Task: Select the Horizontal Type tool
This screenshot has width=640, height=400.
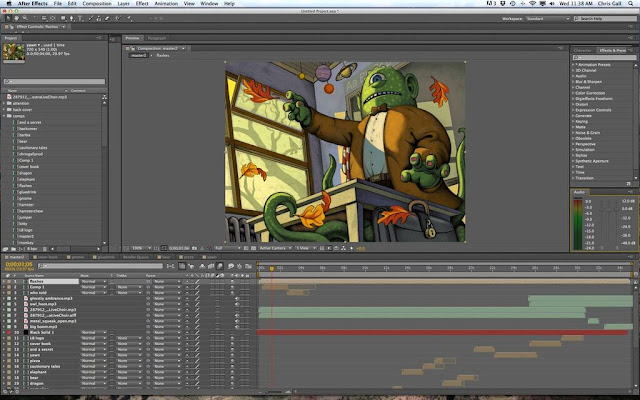Action: pyautogui.click(x=80, y=18)
